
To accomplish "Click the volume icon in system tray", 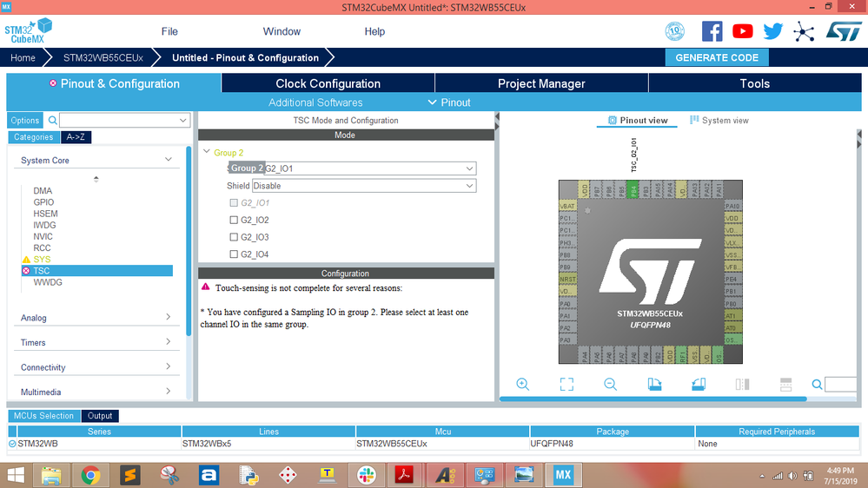I will 792,476.
